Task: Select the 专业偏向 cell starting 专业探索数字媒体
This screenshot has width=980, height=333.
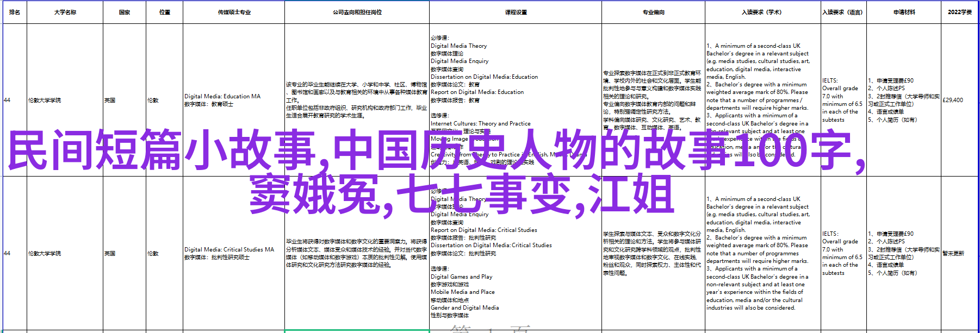Action: pos(653,100)
